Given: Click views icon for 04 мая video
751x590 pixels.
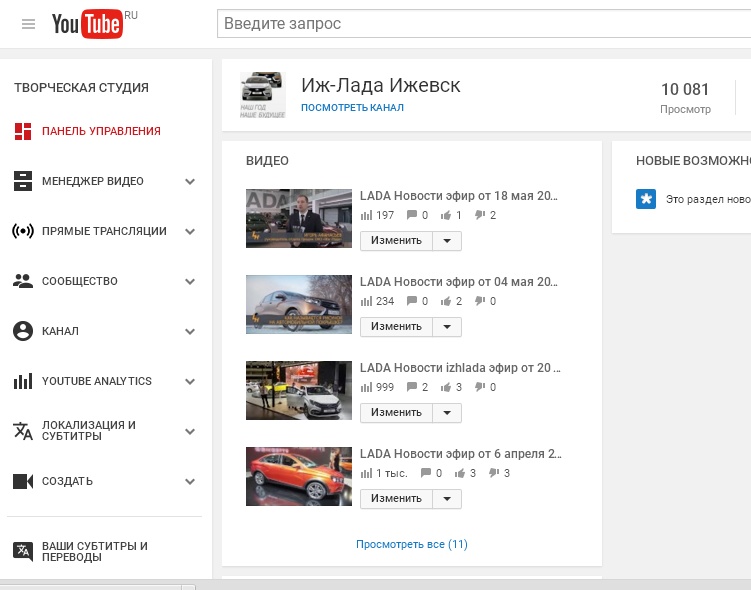Looking at the screenshot, I should point(366,301).
